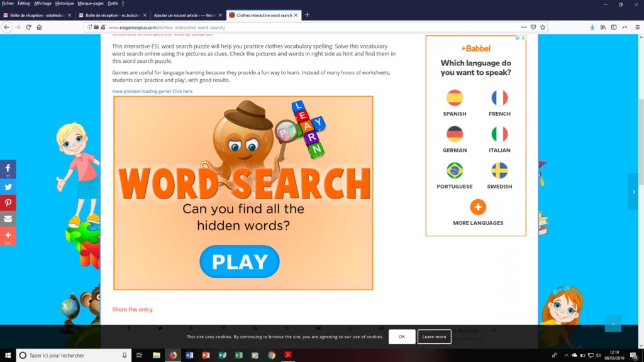
Task: Click the Facebook share icon in sidebar
Action: pos(8,168)
